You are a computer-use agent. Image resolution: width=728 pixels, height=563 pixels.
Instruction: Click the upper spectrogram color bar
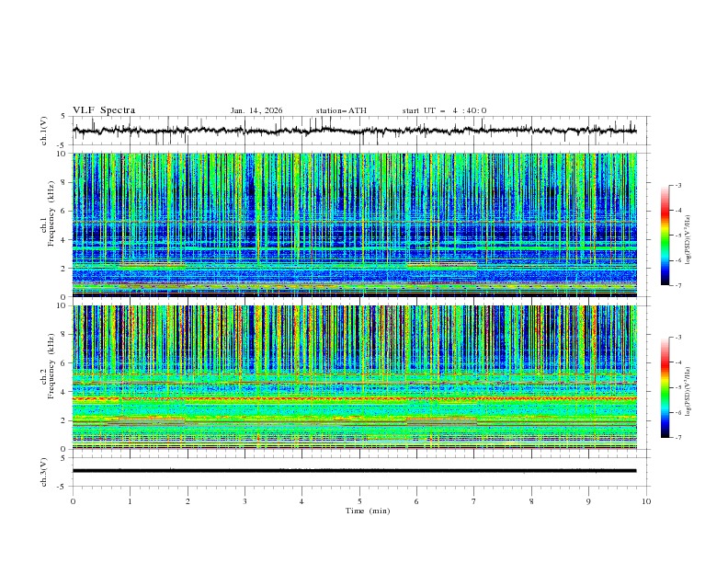pos(665,235)
